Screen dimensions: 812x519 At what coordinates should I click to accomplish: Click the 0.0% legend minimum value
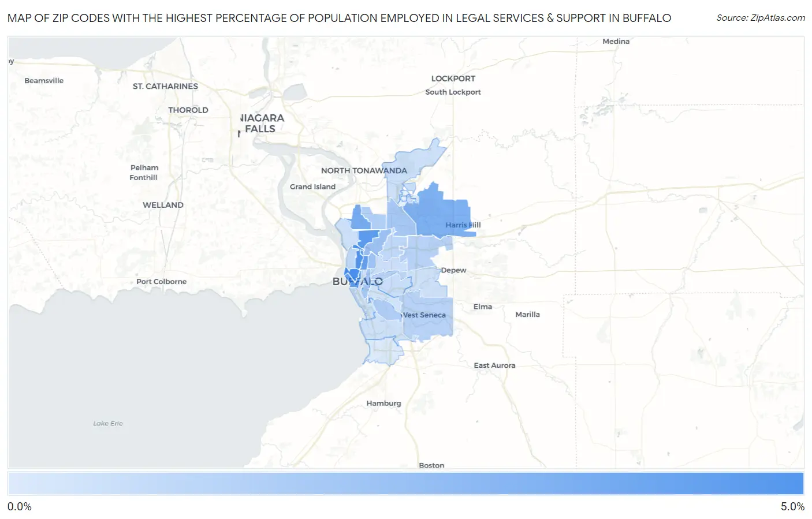20,507
